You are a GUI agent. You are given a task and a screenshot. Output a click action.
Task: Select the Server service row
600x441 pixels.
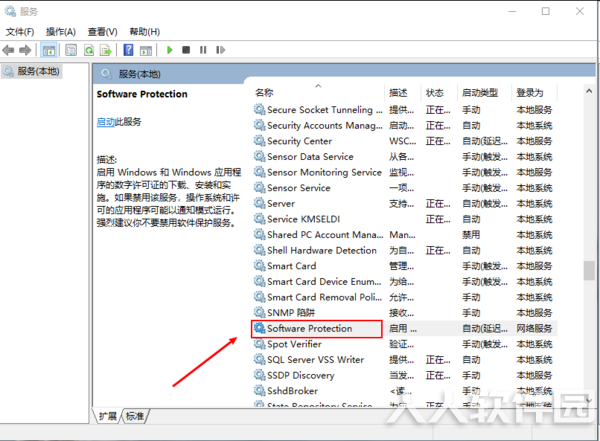tap(404, 204)
